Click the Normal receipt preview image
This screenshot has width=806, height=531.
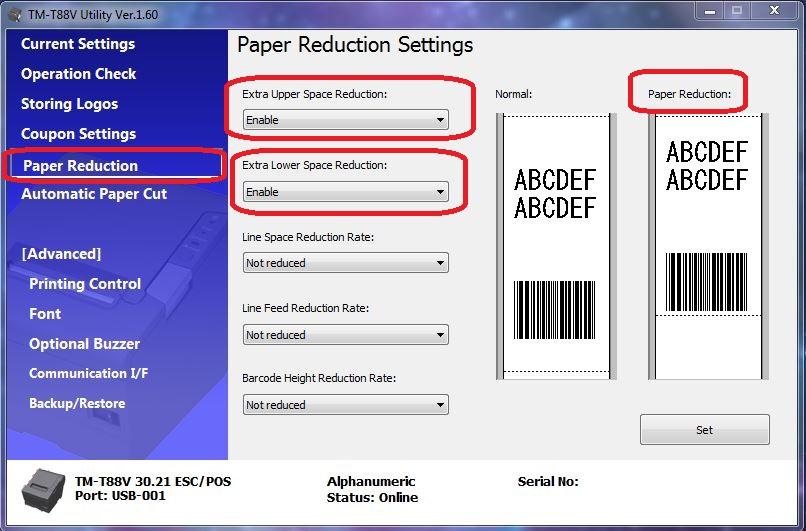[556, 247]
